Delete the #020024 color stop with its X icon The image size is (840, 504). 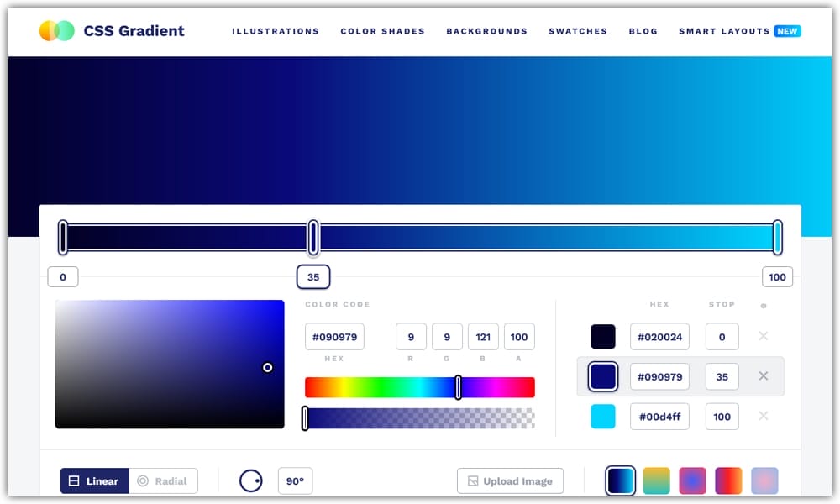764,336
